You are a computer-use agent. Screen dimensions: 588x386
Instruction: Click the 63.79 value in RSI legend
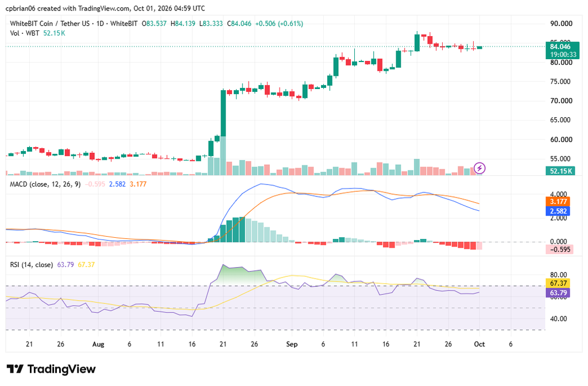click(x=65, y=265)
